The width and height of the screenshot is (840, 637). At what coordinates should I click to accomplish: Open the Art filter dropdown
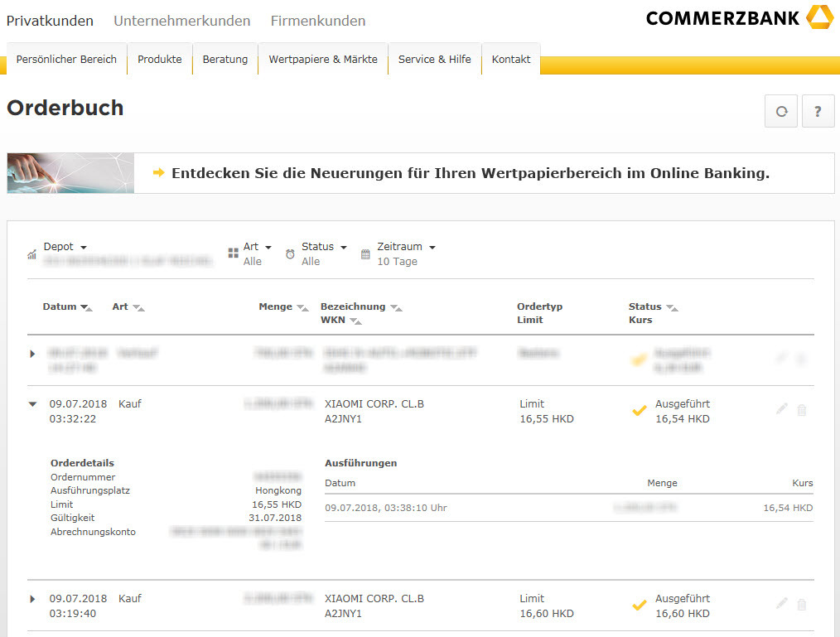pyautogui.click(x=258, y=247)
